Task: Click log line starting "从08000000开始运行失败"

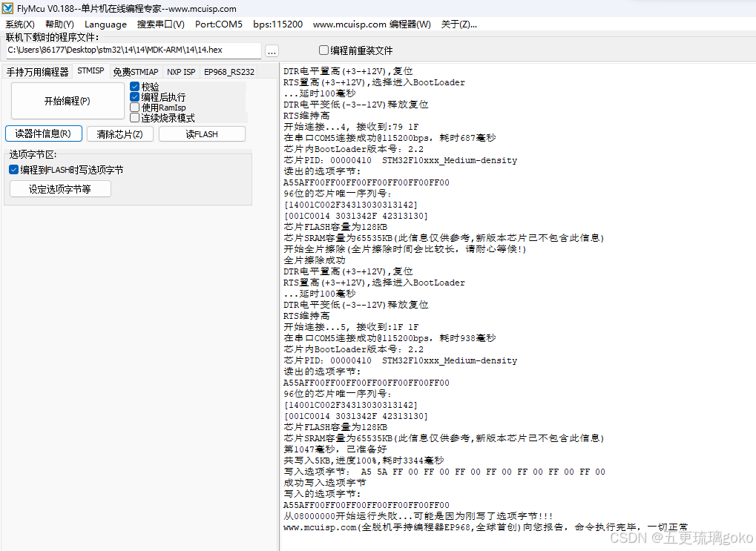Action: click(418, 516)
